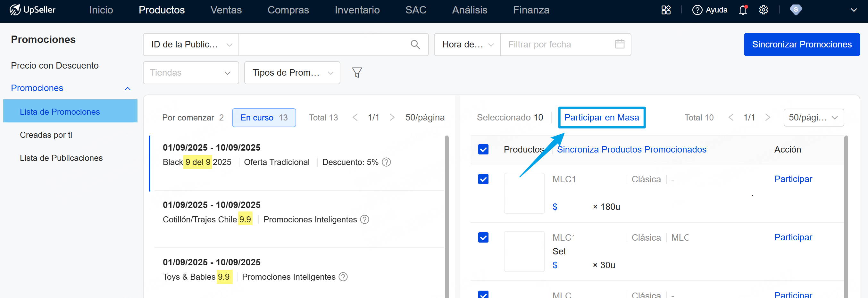Open the settings gear icon
Viewport: 868px width, 298px height.
(x=763, y=10)
